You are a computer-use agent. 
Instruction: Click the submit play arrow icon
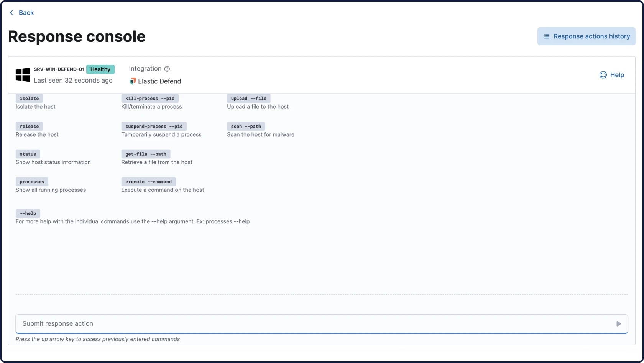618,324
